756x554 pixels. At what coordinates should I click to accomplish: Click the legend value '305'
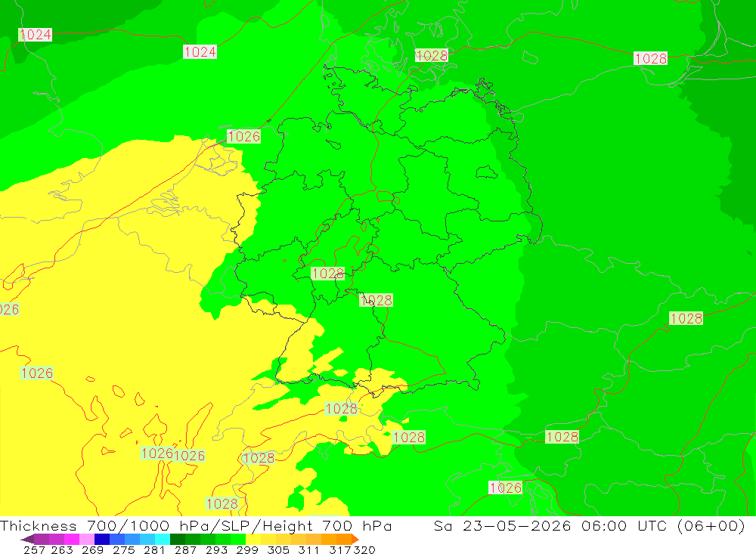(278, 550)
